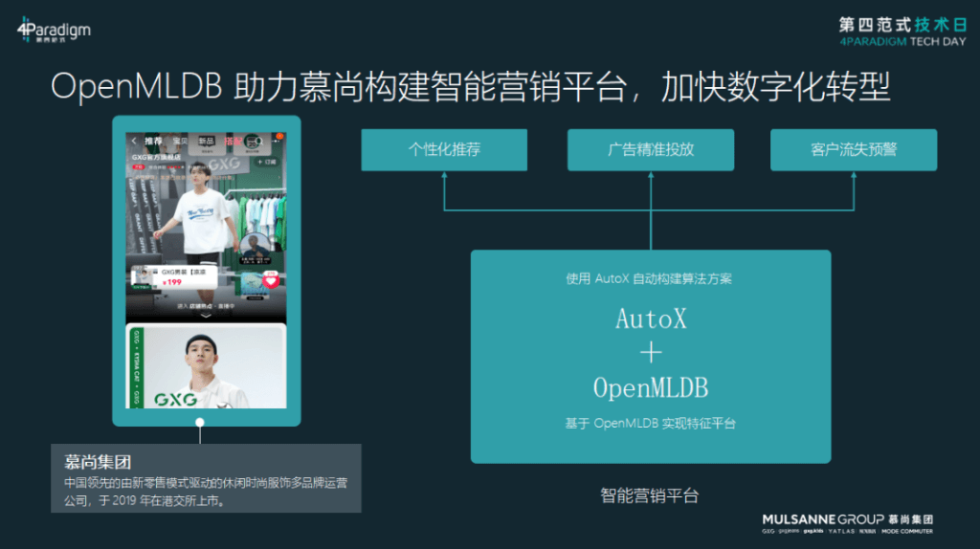Click the 慕尚集团 heading in grey box
The width and height of the screenshot is (980, 549).
click(98, 462)
